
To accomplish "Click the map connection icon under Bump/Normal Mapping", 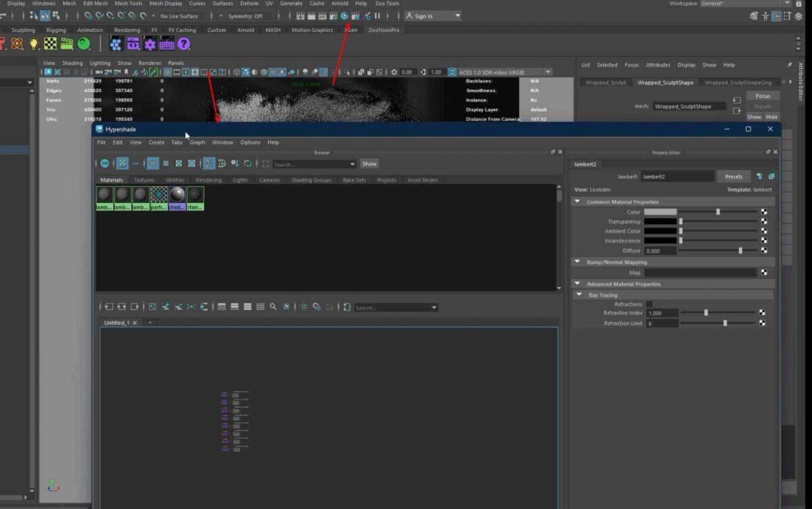I will (764, 272).
